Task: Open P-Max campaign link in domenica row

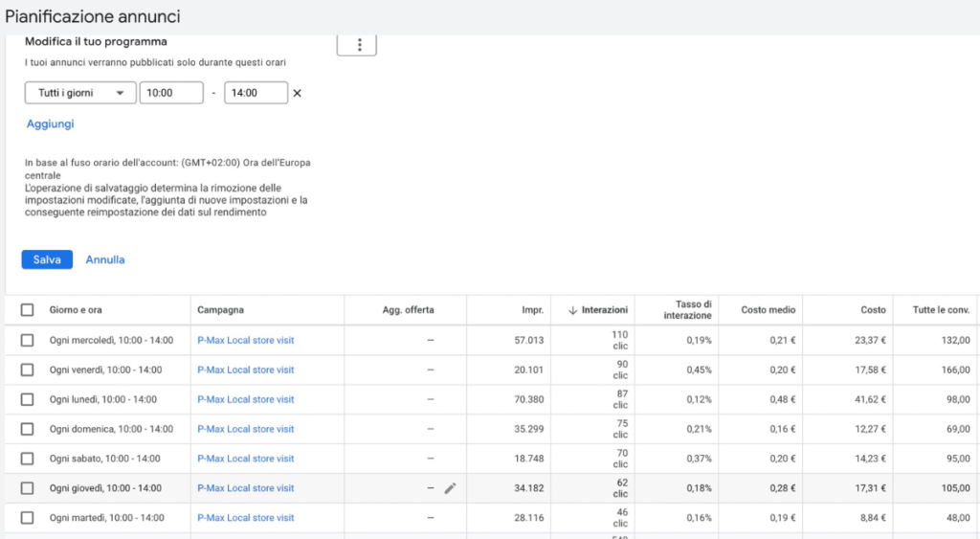Action: [246, 429]
